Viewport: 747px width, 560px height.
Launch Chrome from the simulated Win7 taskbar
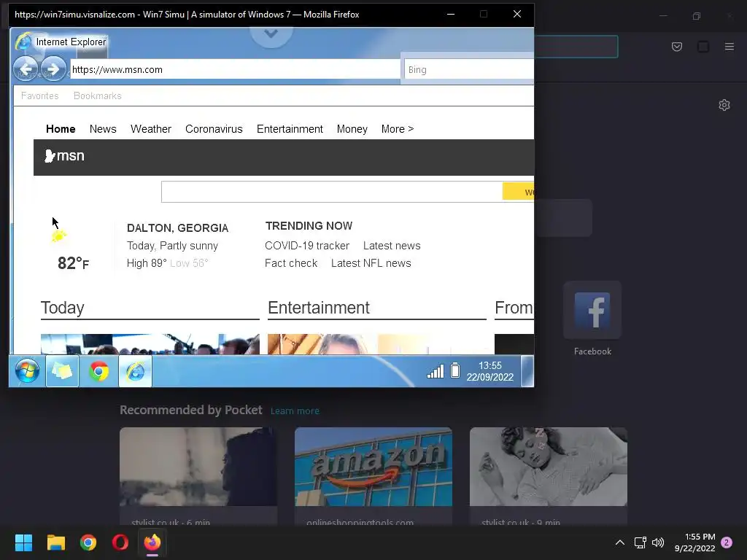[98, 371]
